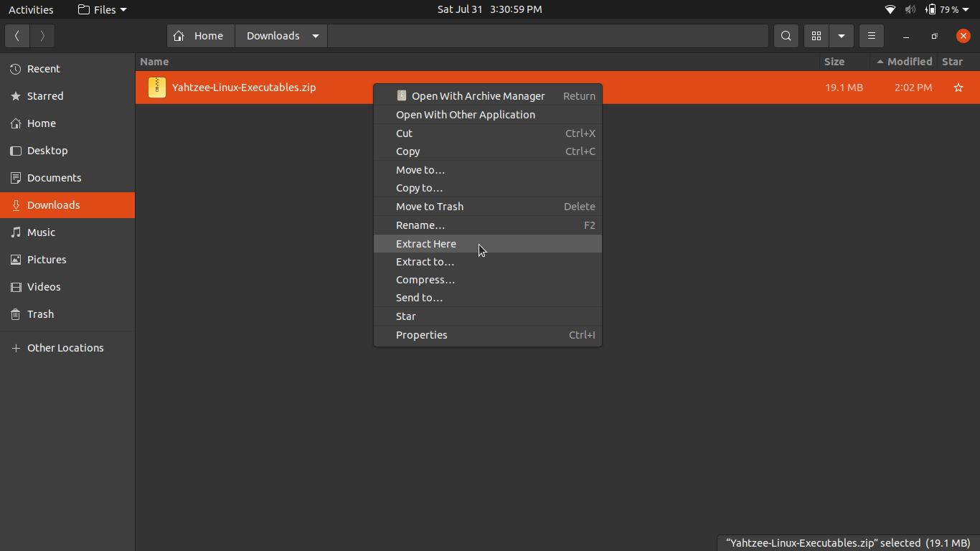Click the Home icon in path bar

(x=179, y=36)
